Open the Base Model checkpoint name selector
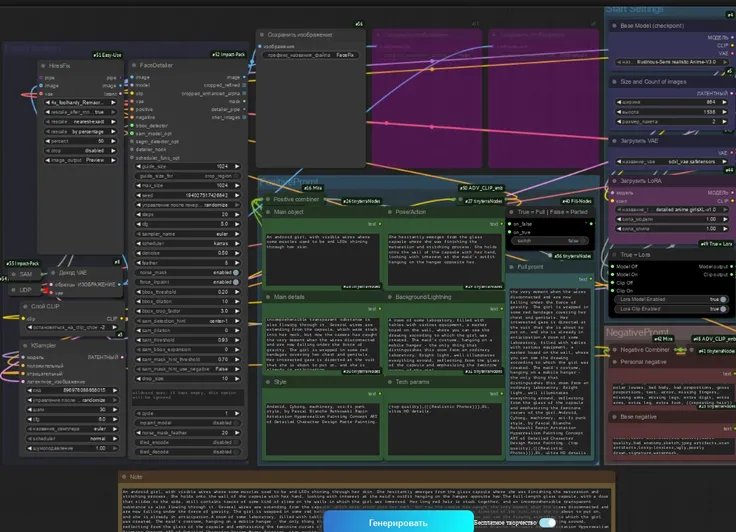This screenshot has height=532, width=736. pyautogui.click(x=671, y=60)
